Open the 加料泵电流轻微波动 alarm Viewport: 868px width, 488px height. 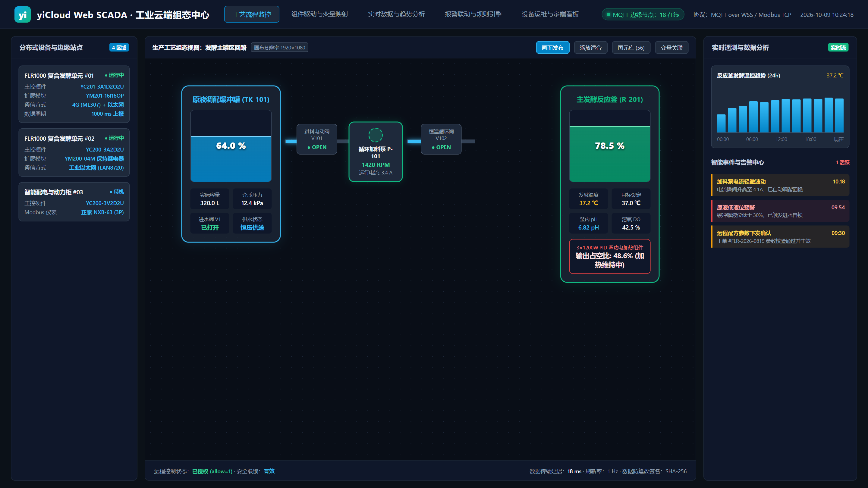[780, 185]
